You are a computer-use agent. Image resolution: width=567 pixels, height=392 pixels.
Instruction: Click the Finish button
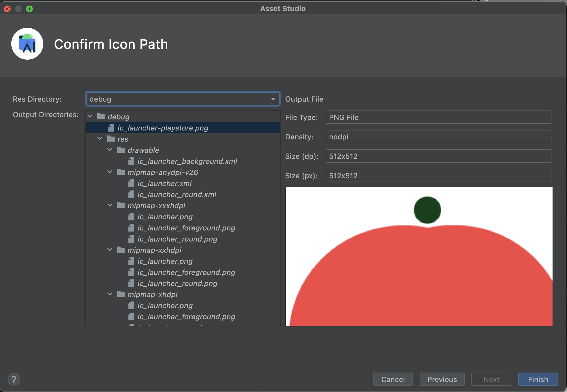point(538,379)
